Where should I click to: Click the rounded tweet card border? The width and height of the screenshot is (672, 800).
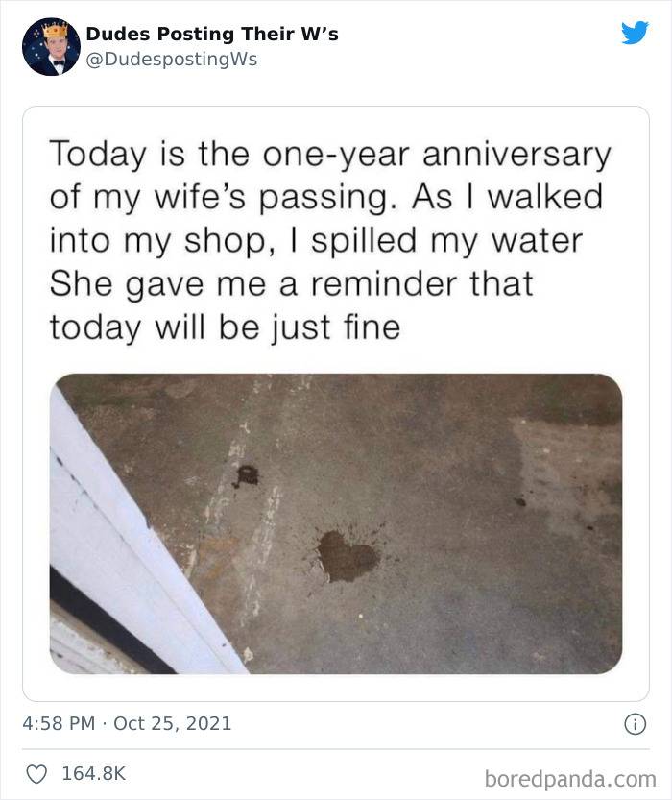coord(336,108)
